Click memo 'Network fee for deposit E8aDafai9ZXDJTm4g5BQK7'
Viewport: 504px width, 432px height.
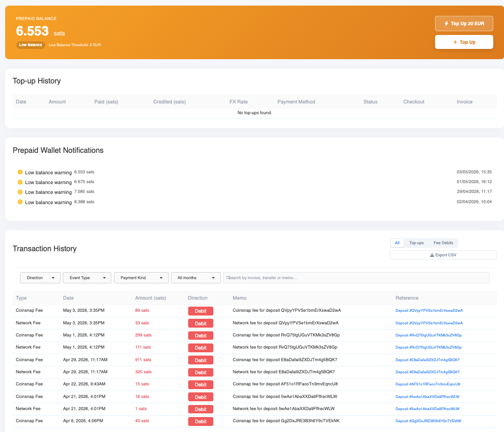pyautogui.click(x=284, y=372)
